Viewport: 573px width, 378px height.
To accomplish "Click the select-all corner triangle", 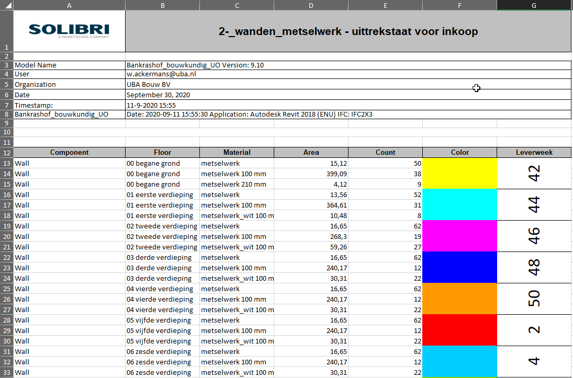I will click(x=7, y=5).
